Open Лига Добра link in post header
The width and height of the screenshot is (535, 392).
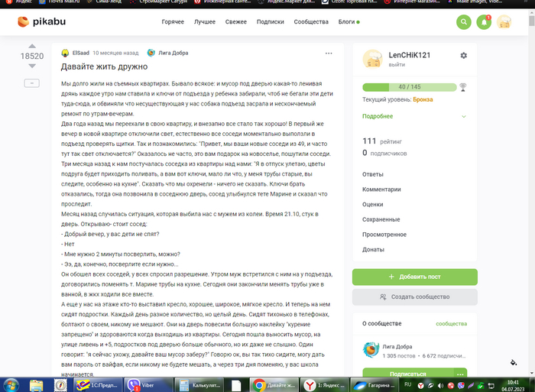(x=173, y=53)
